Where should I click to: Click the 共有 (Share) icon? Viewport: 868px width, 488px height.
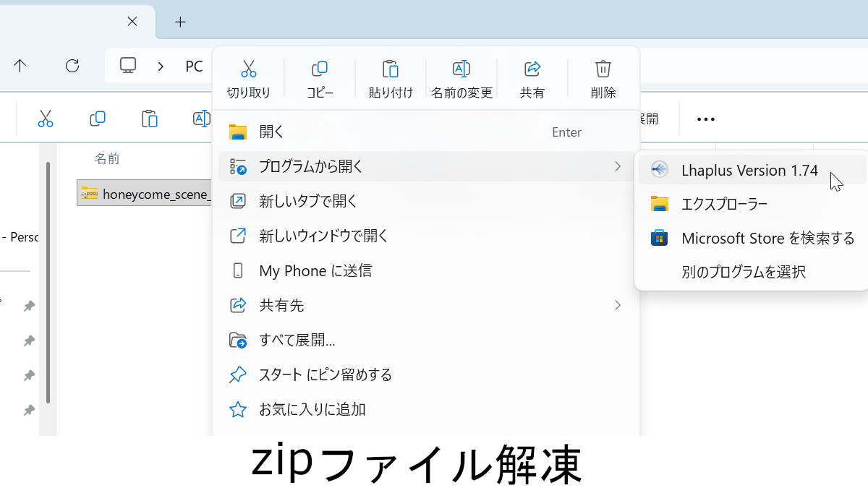pos(532,69)
